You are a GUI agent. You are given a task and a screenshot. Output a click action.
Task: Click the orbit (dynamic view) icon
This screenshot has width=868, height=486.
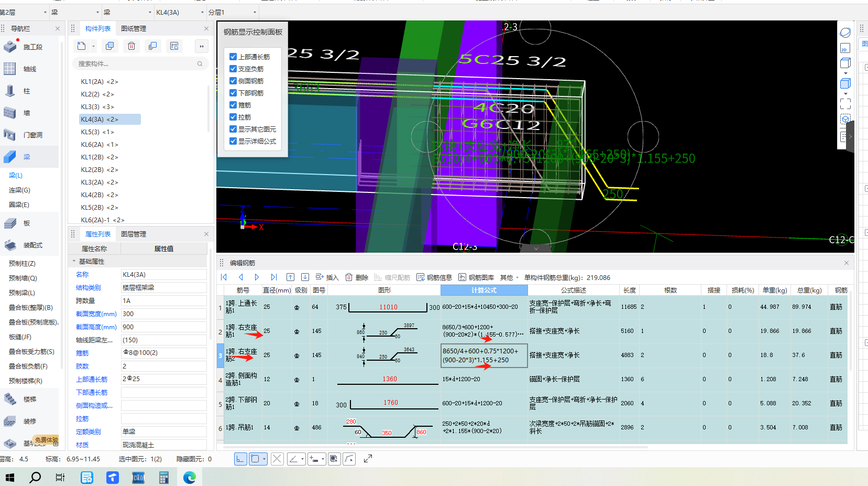(x=845, y=33)
